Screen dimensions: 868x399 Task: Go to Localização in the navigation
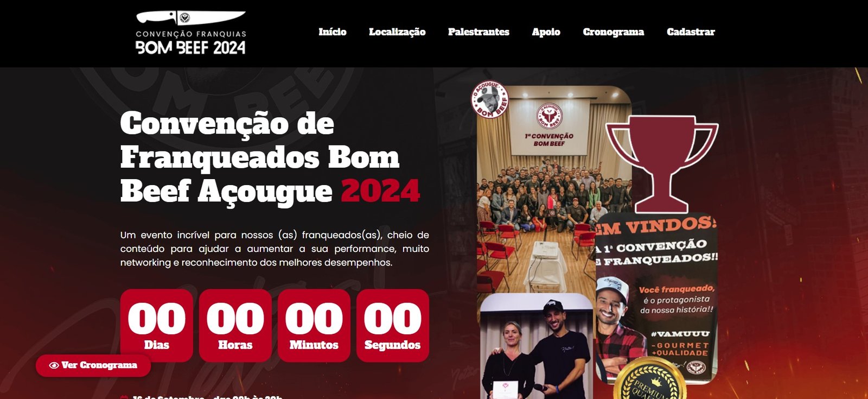[397, 32]
